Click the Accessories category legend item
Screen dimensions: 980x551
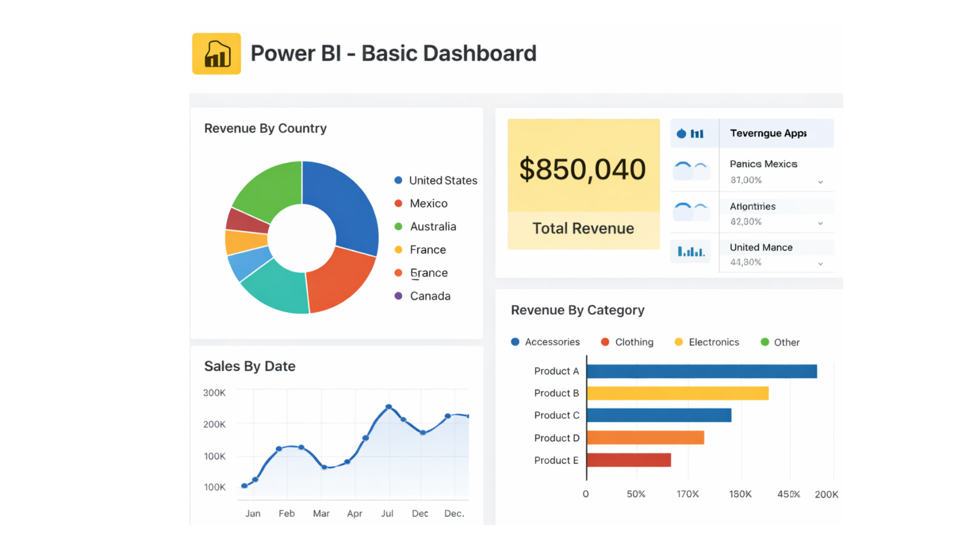point(545,342)
